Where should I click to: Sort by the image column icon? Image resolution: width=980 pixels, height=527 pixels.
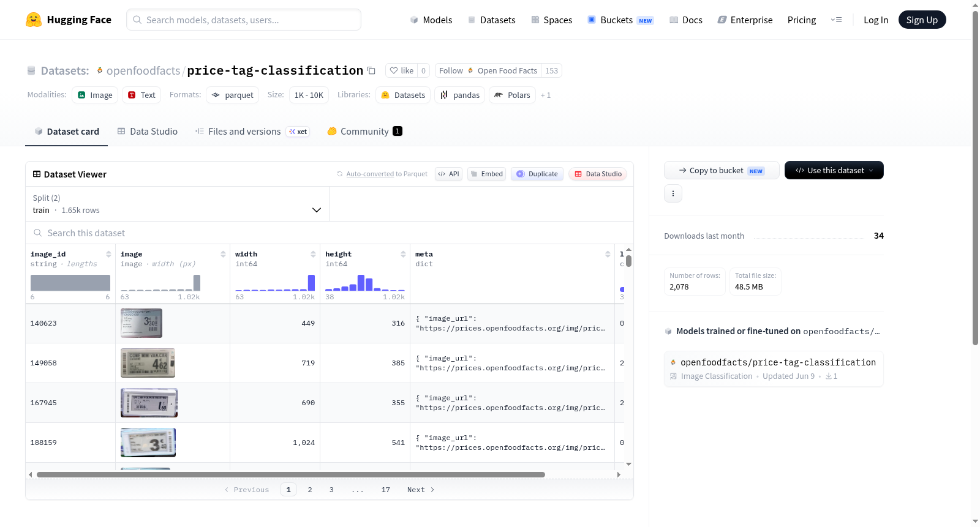click(x=223, y=254)
